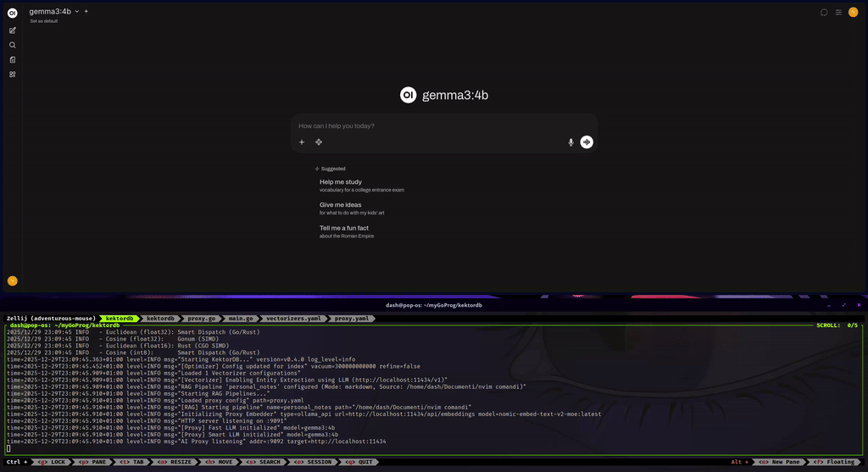Screen dimensions: 868x472
Task: Choose the Help me study suggestion
Action: (361, 186)
